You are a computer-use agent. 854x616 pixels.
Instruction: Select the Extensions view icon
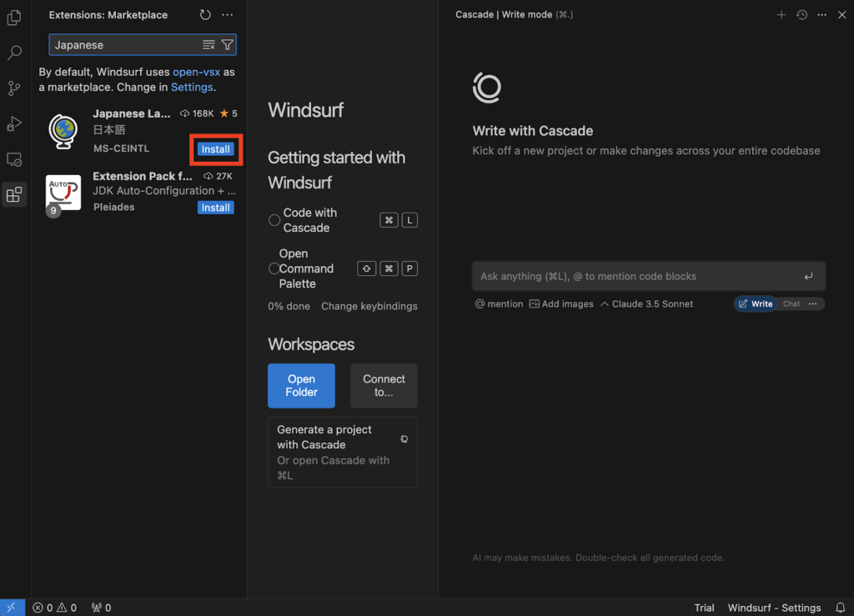coord(14,194)
